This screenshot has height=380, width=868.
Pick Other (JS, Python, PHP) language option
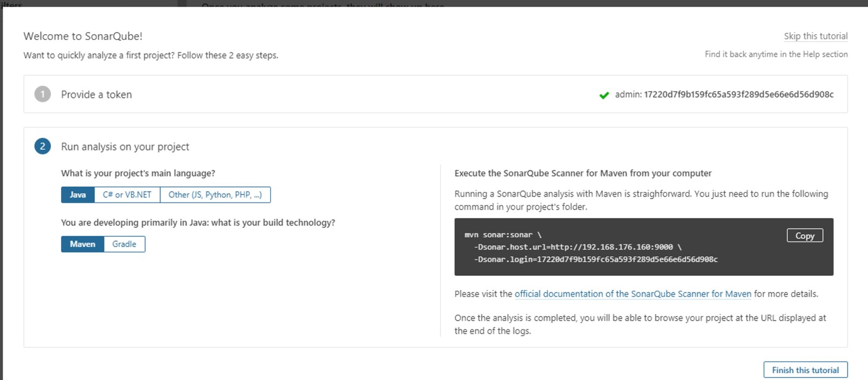[x=215, y=194]
